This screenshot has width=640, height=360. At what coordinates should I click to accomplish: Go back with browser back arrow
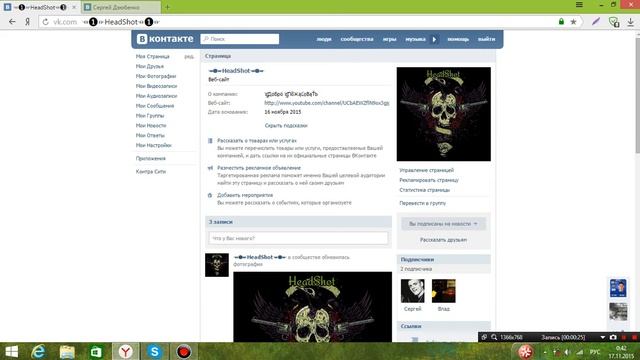coord(12,22)
